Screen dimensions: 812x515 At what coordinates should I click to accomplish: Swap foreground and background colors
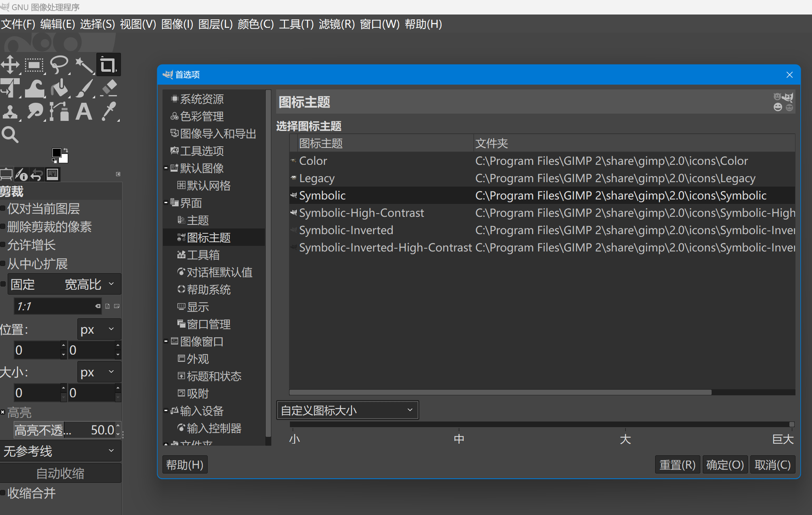point(66,150)
